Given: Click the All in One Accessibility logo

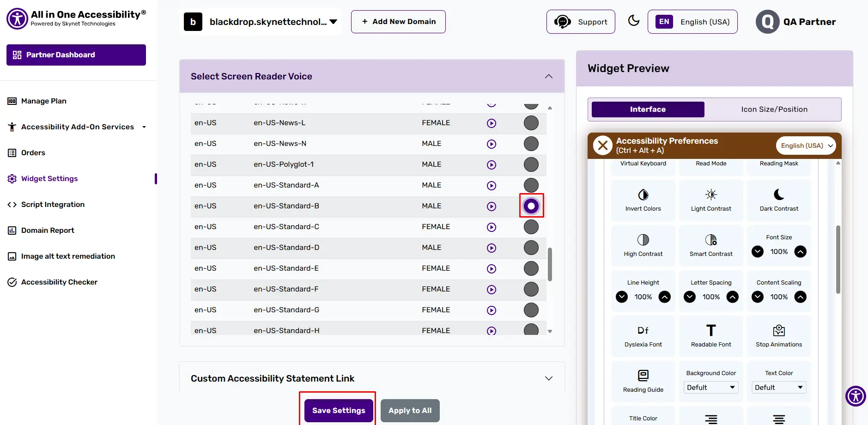Looking at the screenshot, I should tap(76, 18).
